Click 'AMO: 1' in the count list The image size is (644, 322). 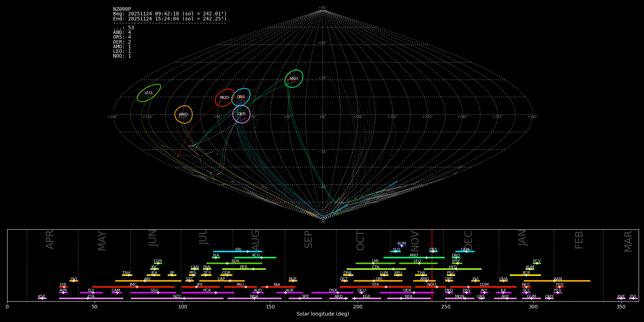tap(122, 47)
